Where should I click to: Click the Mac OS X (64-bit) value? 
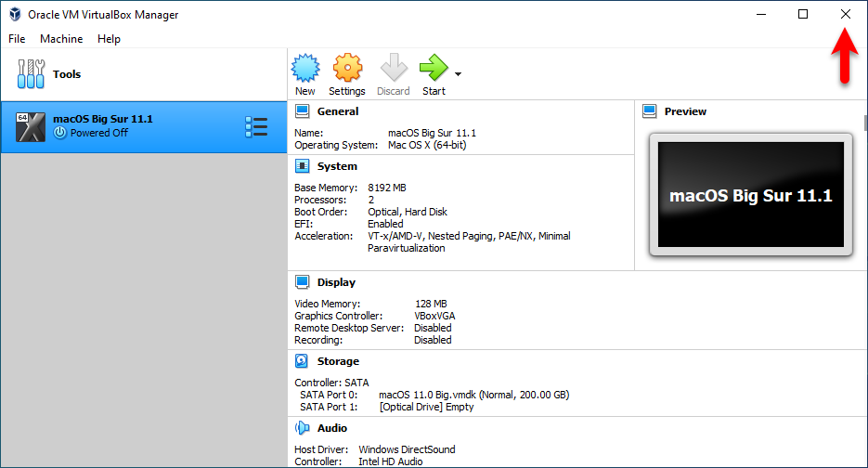pos(427,145)
